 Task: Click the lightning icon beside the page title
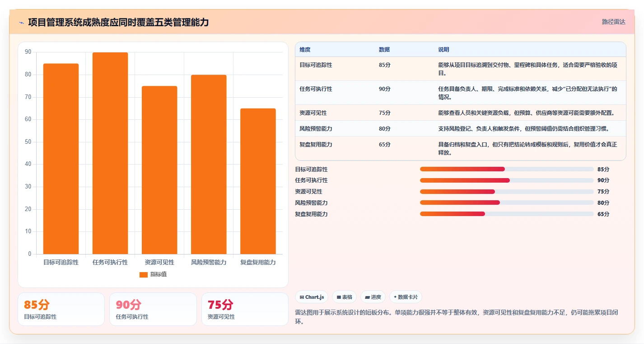point(22,23)
